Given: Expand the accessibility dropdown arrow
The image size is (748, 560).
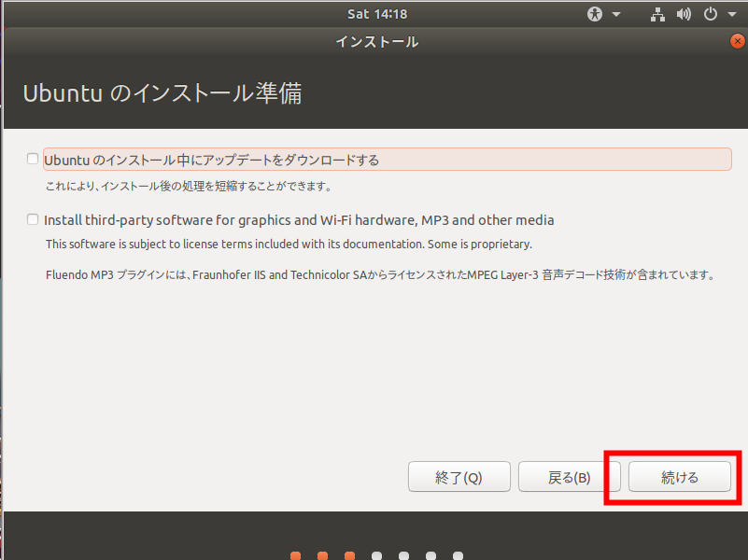Looking at the screenshot, I should [615, 14].
